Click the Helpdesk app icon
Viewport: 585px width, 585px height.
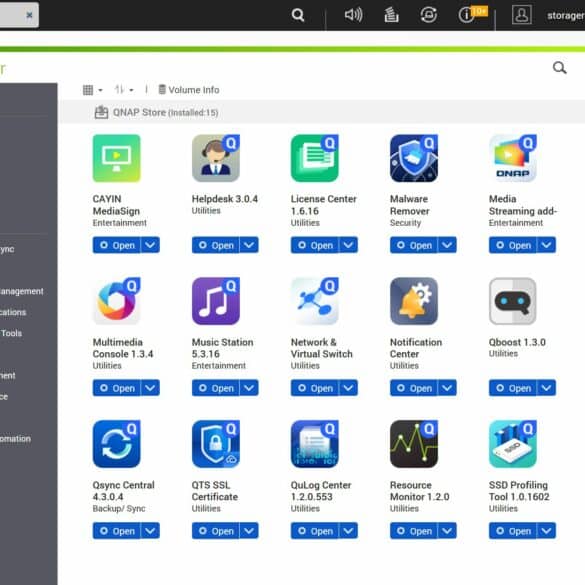[x=216, y=158]
